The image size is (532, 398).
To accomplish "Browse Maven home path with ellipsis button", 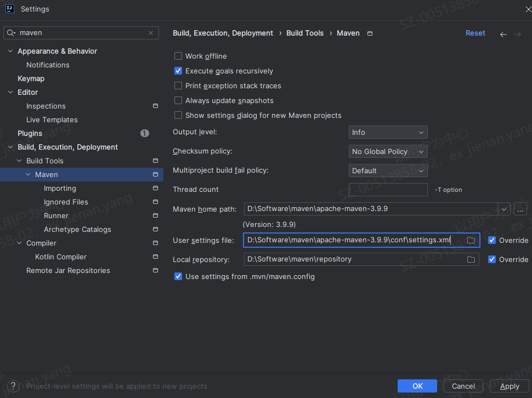I will click(x=520, y=209).
